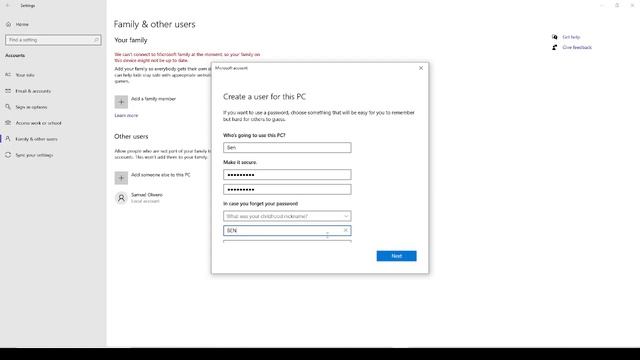Click the Next button
The image size is (640, 360).
click(396, 256)
